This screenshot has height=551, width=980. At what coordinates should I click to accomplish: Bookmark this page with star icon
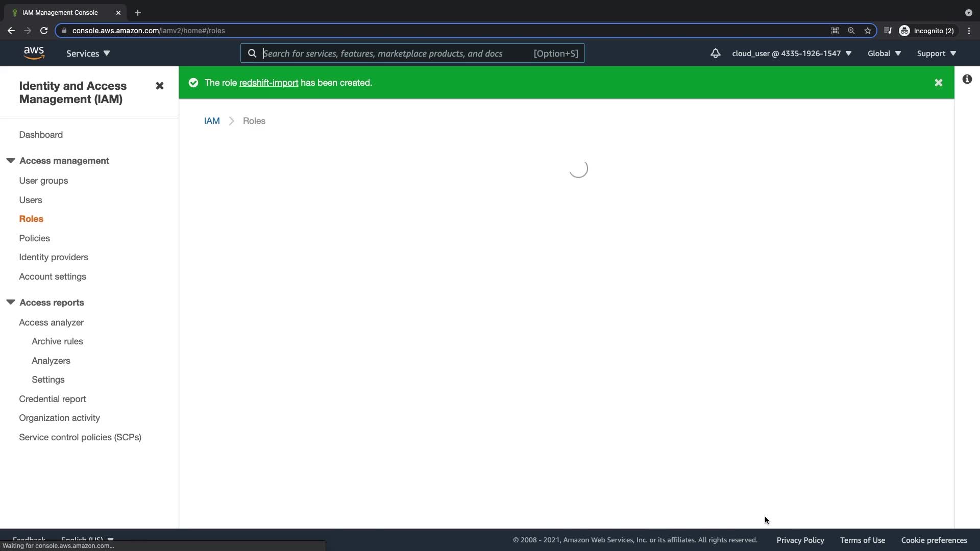coord(867,31)
